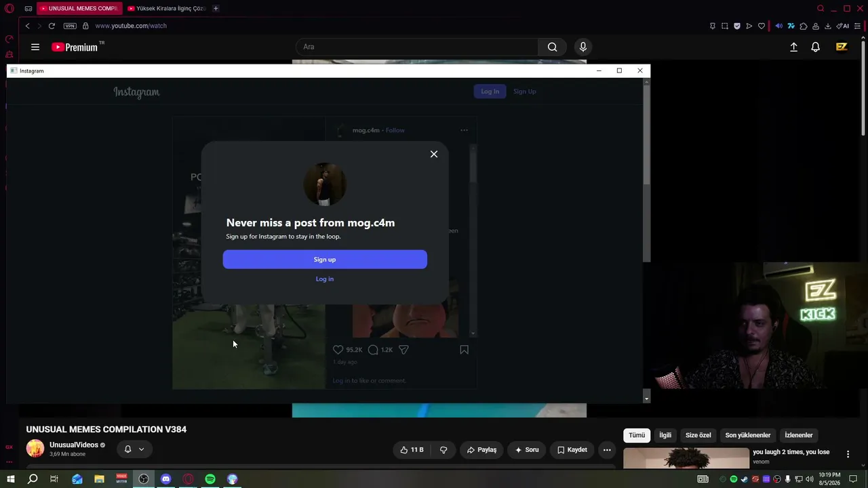This screenshot has height=488, width=868.
Task: Click the Instagram logo in the Instagram window
Action: click(136, 92)
